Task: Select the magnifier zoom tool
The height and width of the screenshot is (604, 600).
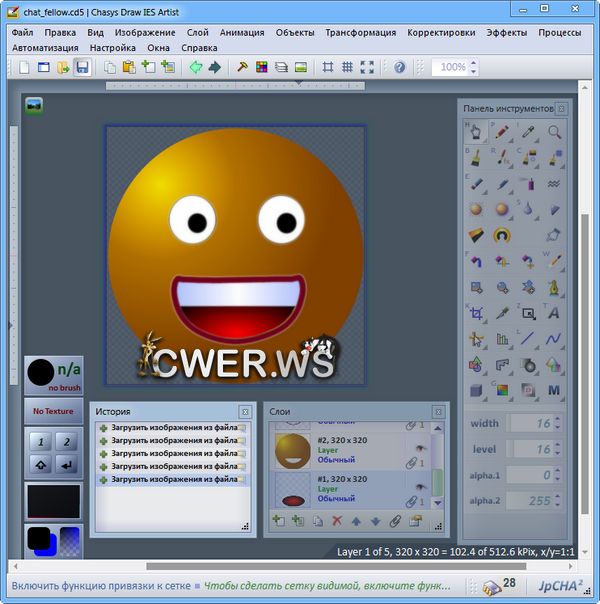Action: (x=554, y=131)
